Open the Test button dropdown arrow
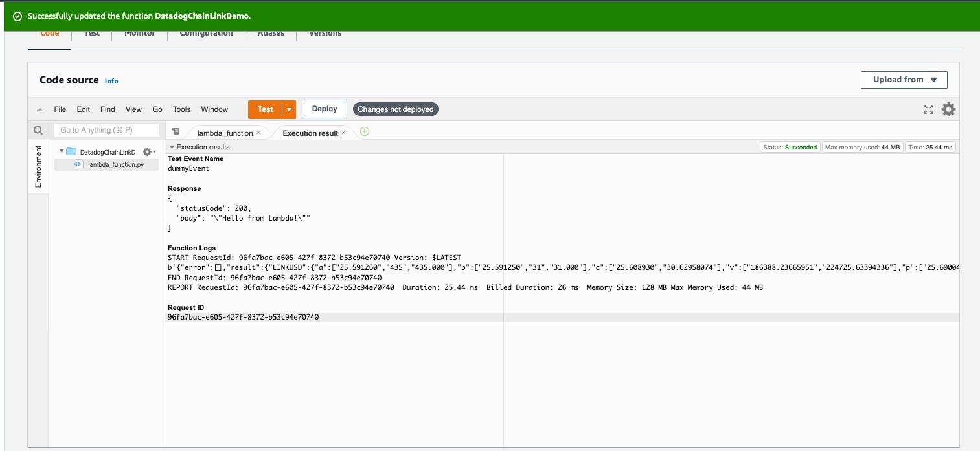Screen dimensions: 980x451 tap(289, 109)
